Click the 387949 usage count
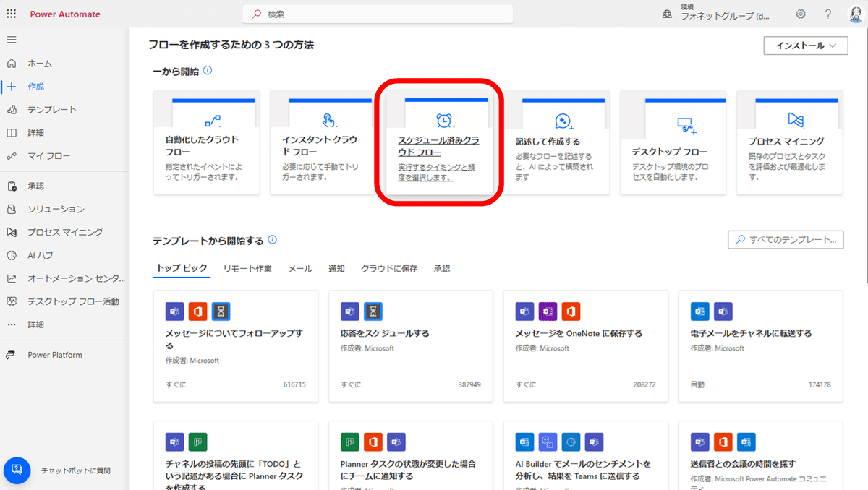Screen dimensions: 868x490 pyautogui.click(x=469, y=385)
